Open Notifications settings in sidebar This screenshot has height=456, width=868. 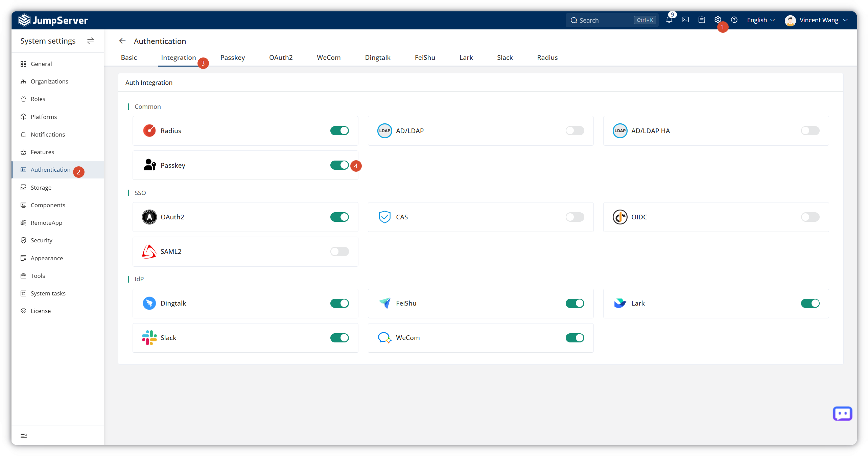(x=58, y=135)
